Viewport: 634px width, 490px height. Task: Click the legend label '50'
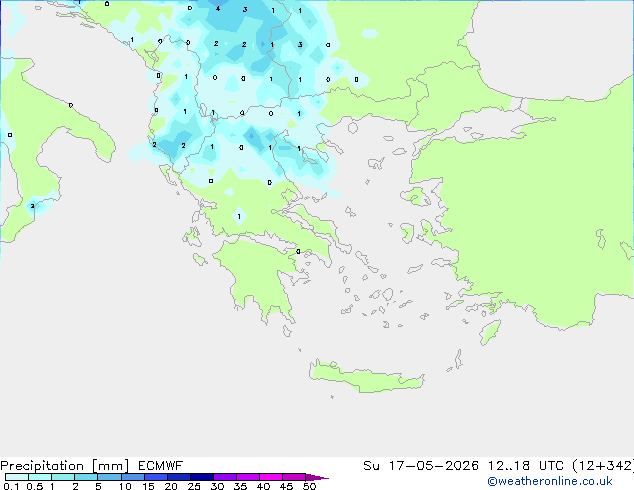[310, 486]
